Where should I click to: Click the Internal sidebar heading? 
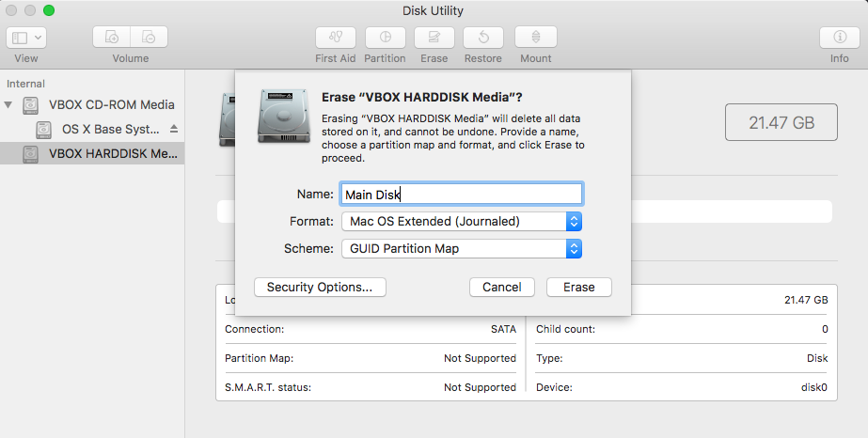[x=25, y=84]
